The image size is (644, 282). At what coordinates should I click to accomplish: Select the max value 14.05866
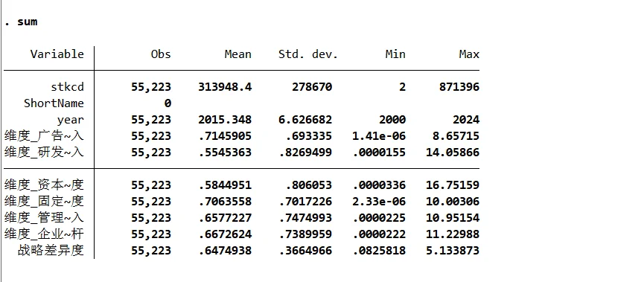click(453, 153)
